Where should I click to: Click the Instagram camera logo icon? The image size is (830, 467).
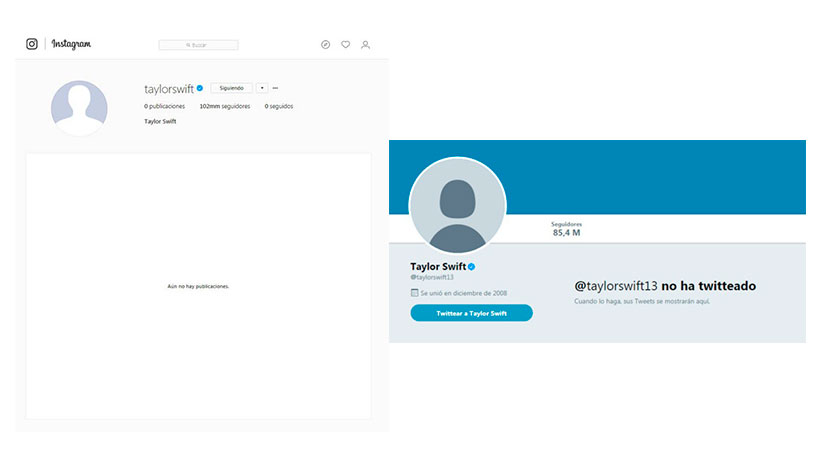click(32, 44)
